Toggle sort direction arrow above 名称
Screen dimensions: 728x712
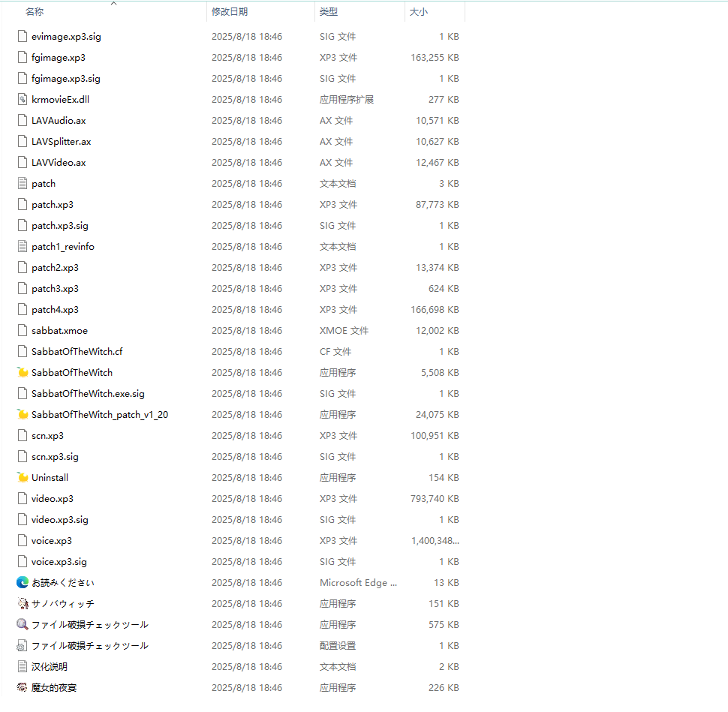(113, 4)
